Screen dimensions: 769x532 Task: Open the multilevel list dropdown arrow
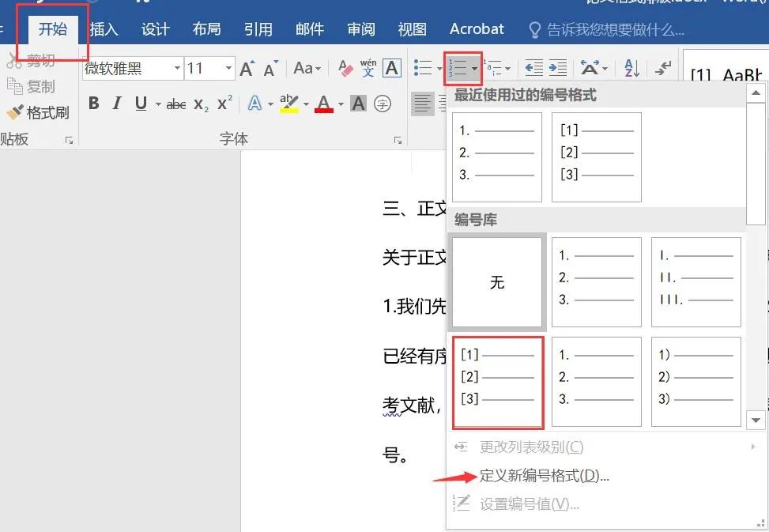(x=507, y=69)
